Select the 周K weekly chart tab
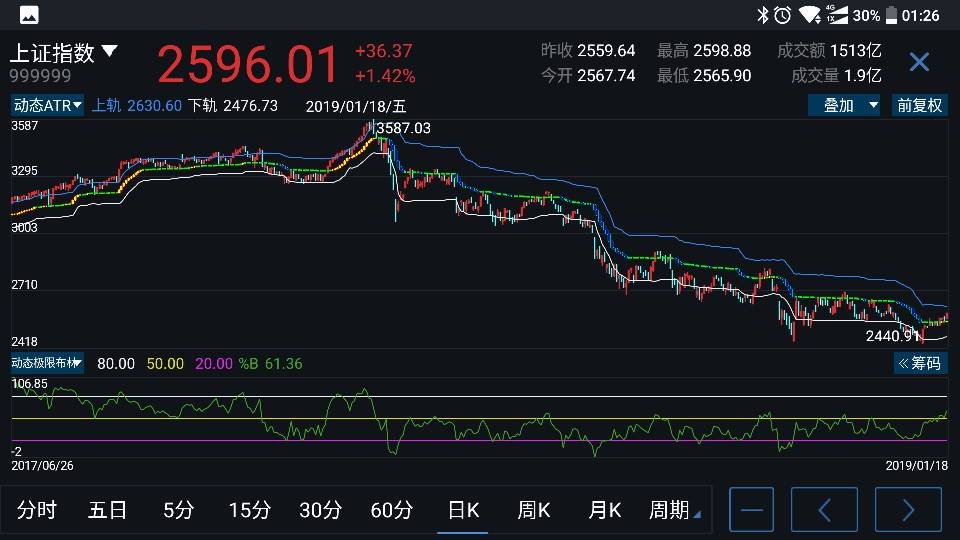960x540 pixels. [x=534, y=510]
